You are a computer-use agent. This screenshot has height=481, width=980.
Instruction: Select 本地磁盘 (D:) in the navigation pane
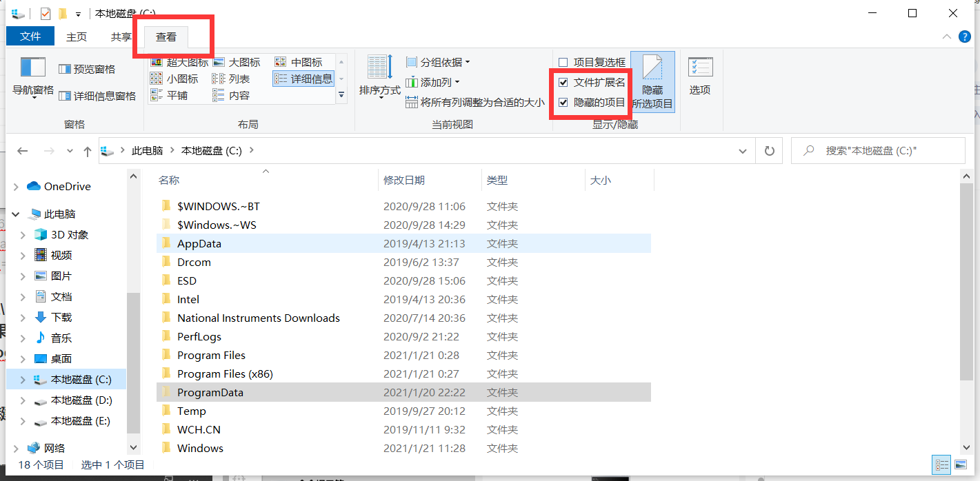81,400
